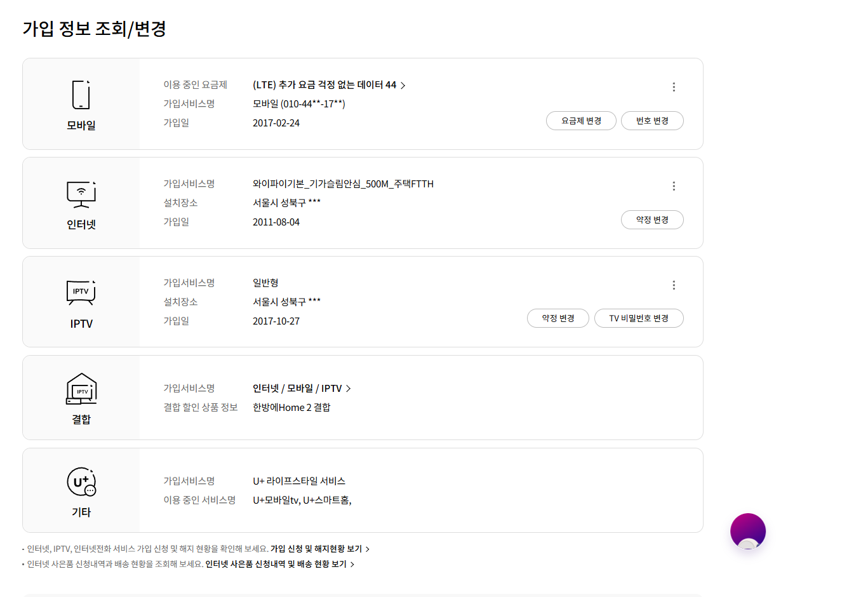Image resolution: width=868 pixels, height=597 pixels.
Task: Open the IPTV card three-dot menu
Action: (x=674, y=285)
